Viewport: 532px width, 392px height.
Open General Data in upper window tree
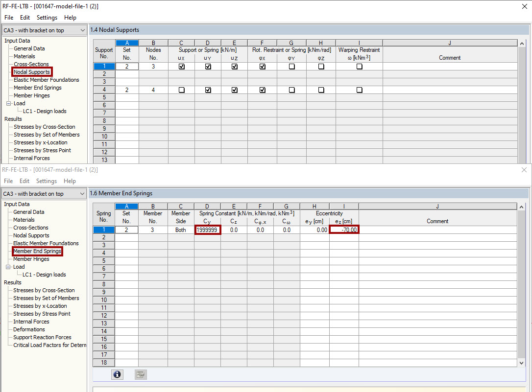click(x=29, y=48)
